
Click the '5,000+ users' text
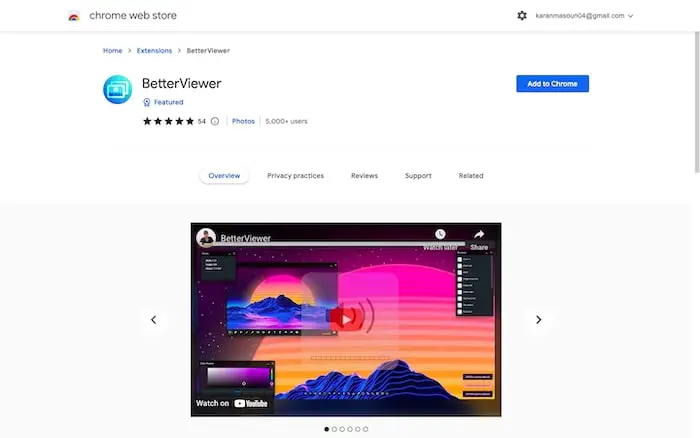tap(286, 121)
